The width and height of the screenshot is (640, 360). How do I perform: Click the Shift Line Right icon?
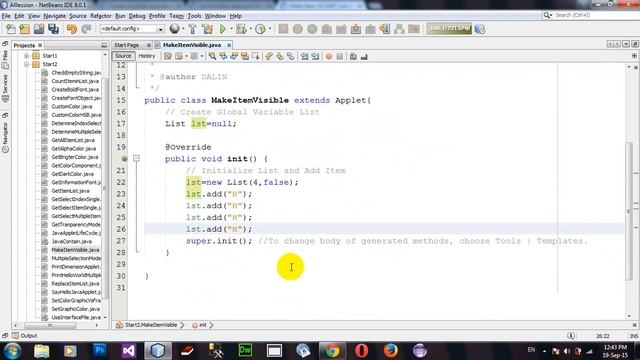(x=315, y=56)
